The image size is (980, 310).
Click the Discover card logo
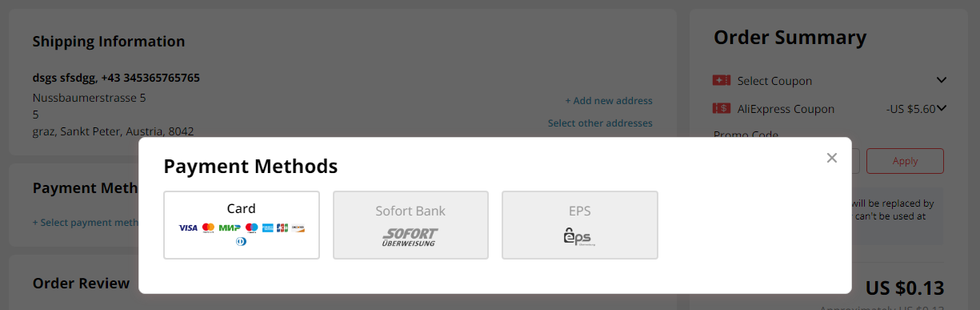pyautogui.click(x=298, y=228)
